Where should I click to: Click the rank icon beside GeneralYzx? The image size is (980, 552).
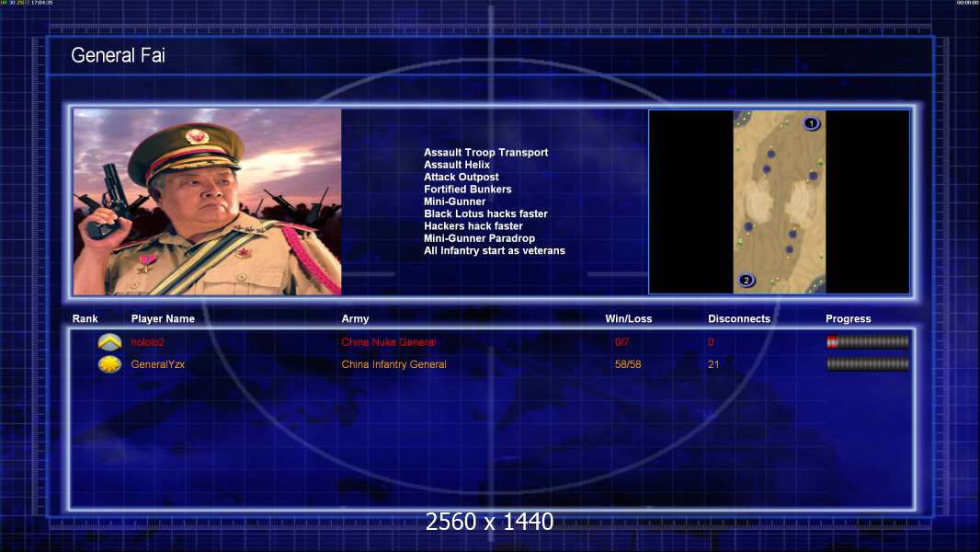click(109, 363)
